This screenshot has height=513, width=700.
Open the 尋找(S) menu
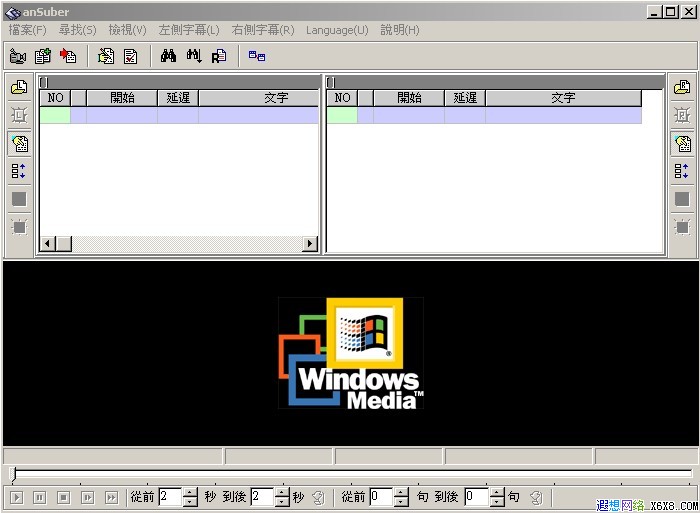click(77, 30)
